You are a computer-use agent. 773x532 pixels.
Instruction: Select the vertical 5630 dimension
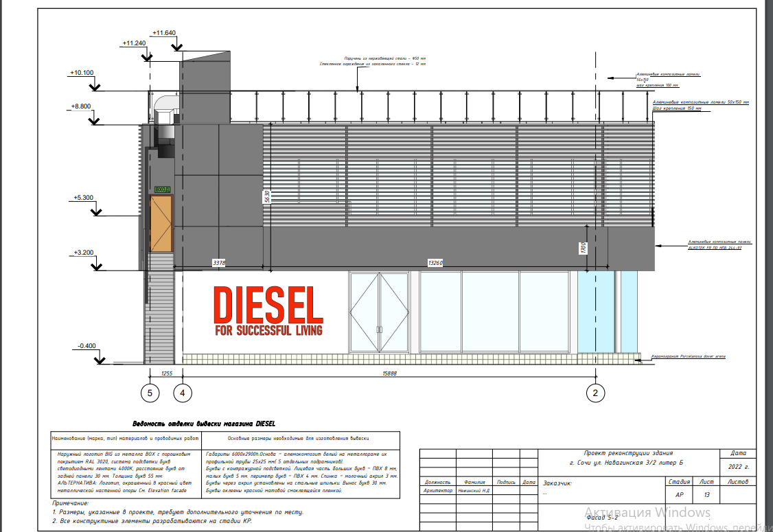[267, 196]
